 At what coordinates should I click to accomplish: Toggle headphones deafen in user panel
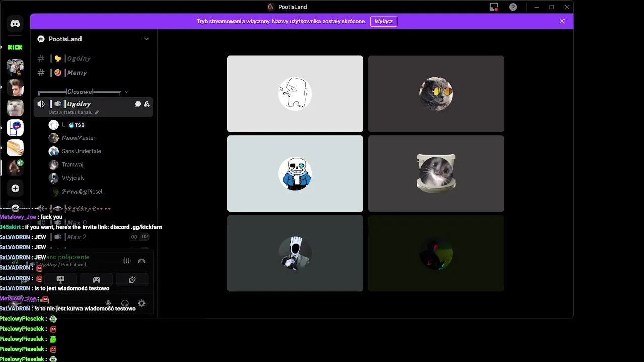125,303
